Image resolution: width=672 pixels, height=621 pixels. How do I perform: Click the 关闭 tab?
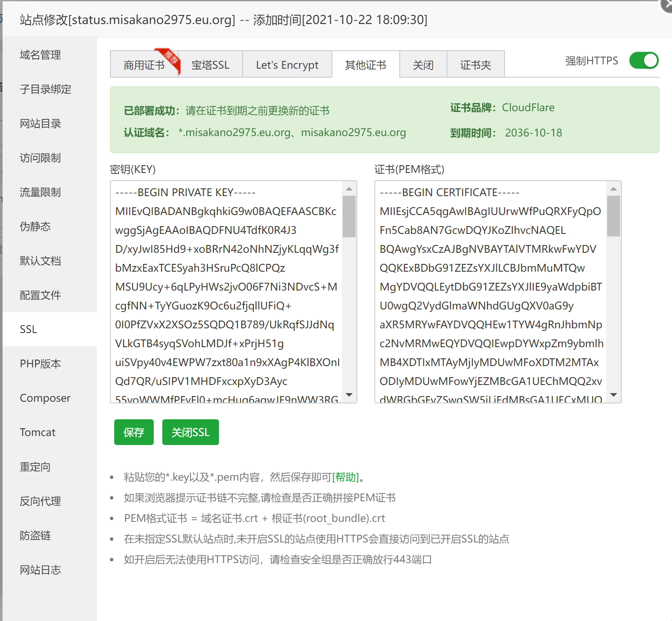tap(423, 65)
